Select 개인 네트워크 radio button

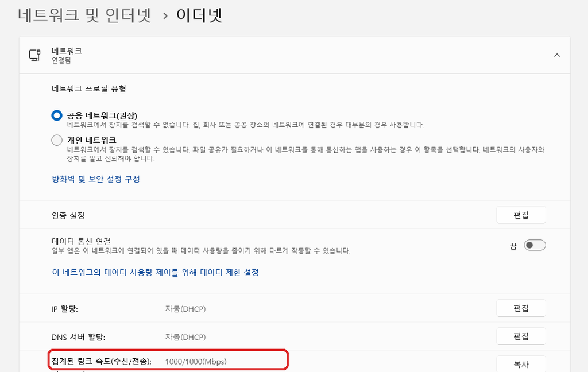[x=57, y=140]
